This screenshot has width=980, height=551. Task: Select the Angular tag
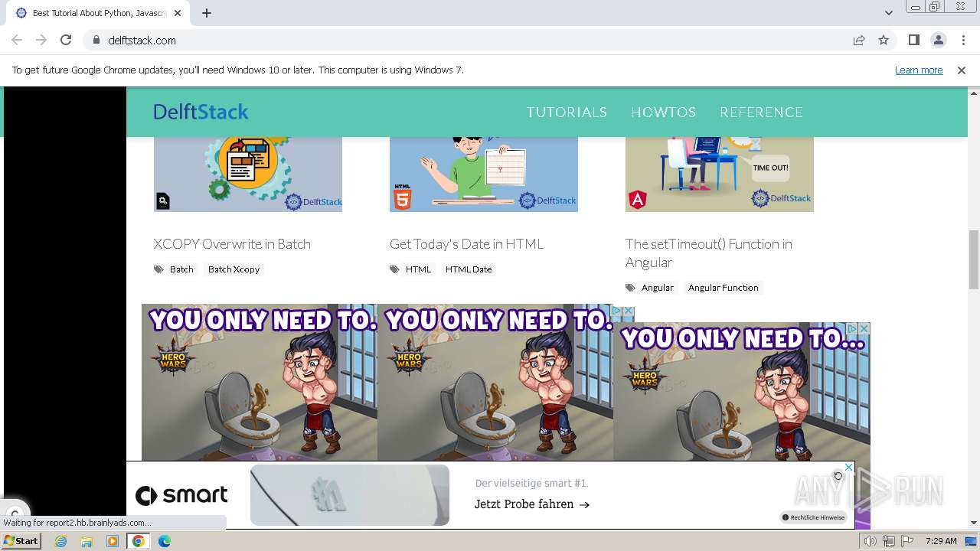point(658,288)
